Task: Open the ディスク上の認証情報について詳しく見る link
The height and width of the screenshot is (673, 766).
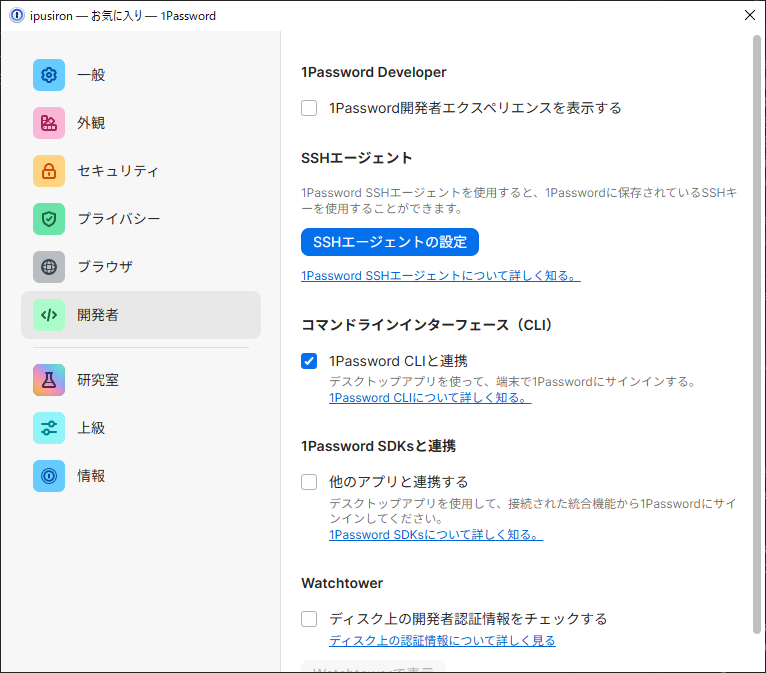Action: 442,641
